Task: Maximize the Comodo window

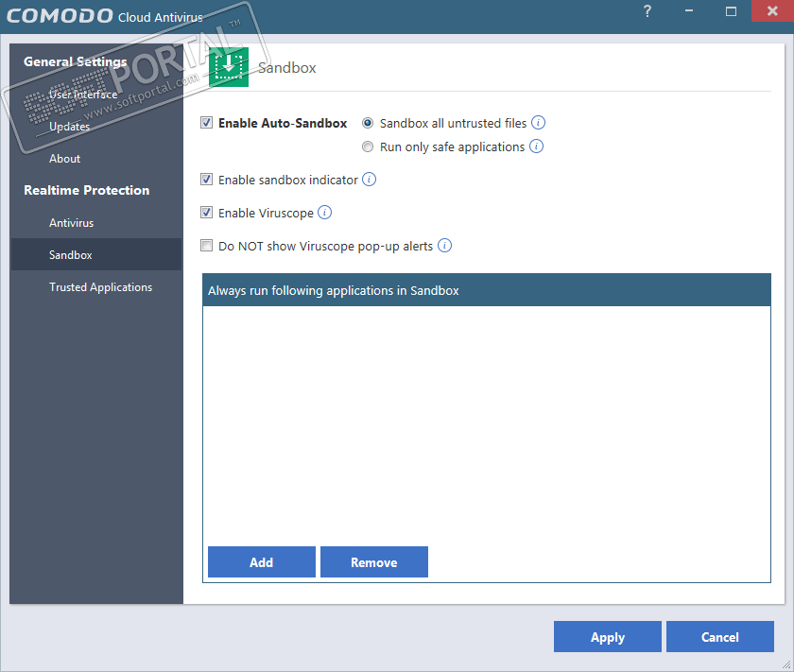Action: pos(731,11)
